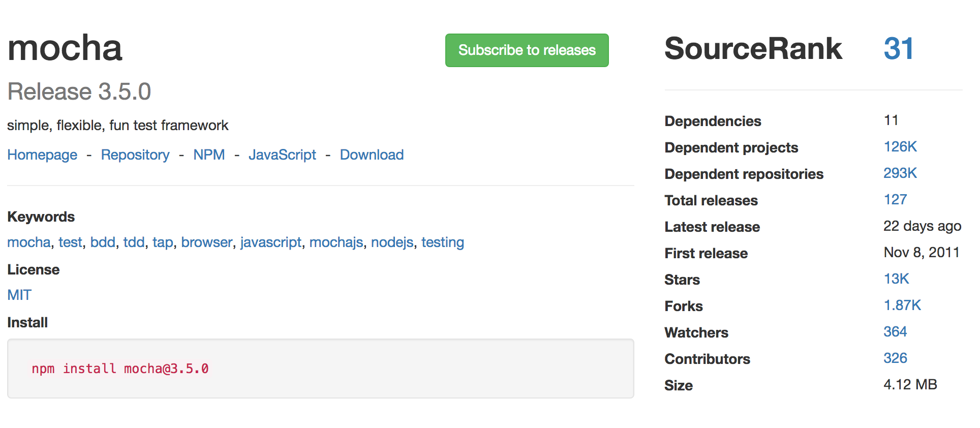Click the 'Dependent repositories' label

coord(744,174)
